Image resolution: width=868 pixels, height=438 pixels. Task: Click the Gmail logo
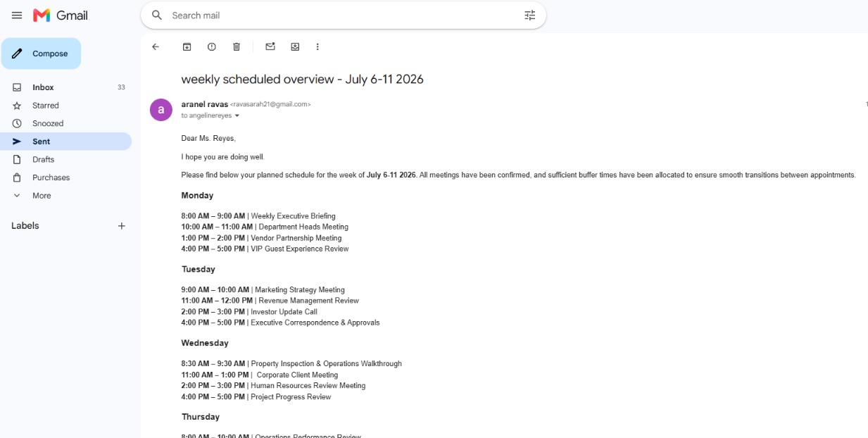(x=61, y=15)
